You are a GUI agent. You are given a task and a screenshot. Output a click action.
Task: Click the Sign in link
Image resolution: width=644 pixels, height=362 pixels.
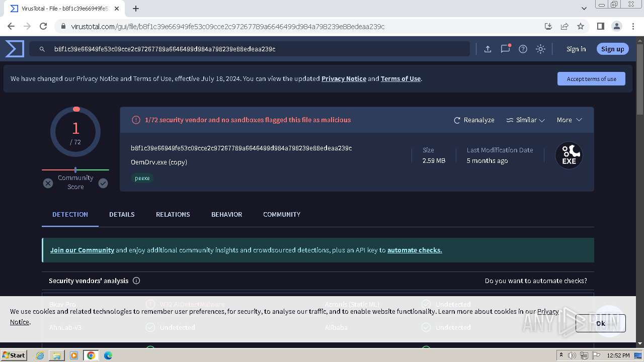576,49
